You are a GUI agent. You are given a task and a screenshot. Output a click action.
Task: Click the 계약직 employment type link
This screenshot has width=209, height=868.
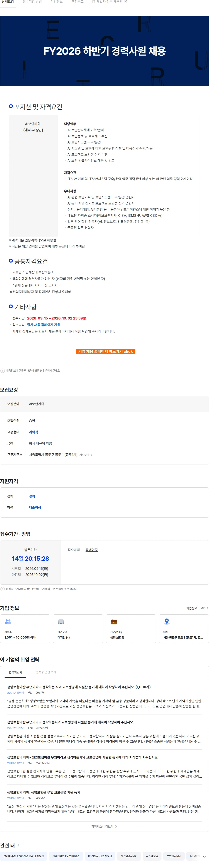[x=33, y=432]
